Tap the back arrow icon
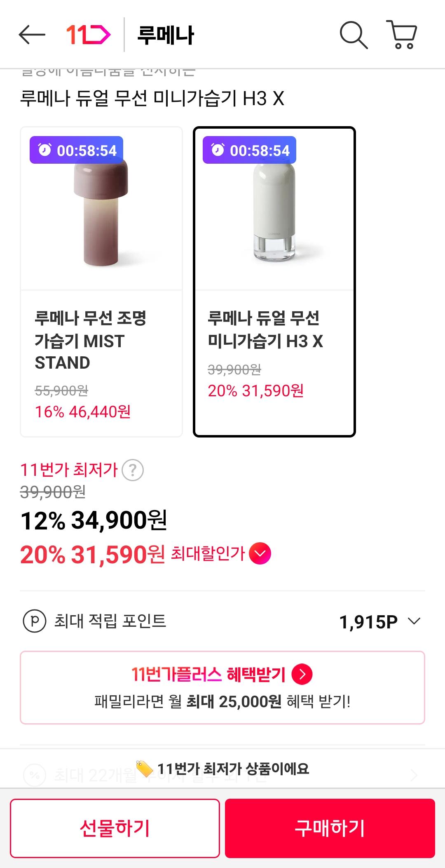This screenshot has width=445, height=868. 32,35
